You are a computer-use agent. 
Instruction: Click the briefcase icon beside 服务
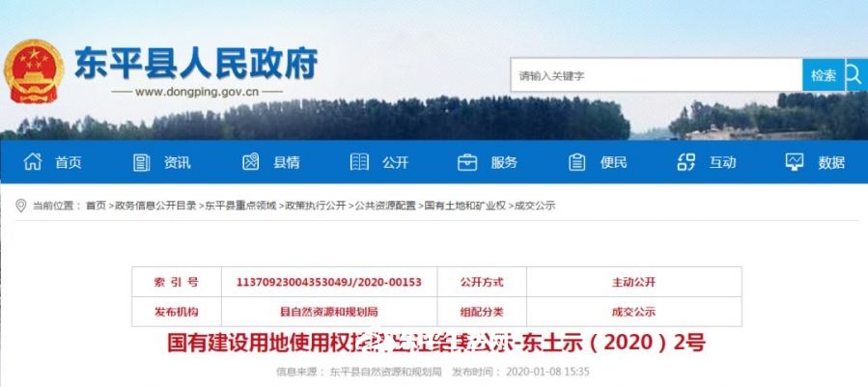point(467,162)
